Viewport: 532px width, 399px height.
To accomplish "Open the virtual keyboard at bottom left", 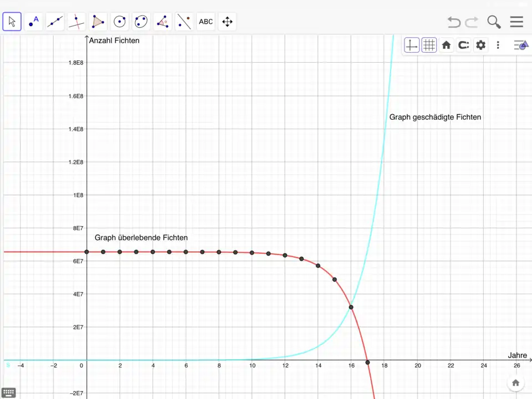I will point(8,393).
